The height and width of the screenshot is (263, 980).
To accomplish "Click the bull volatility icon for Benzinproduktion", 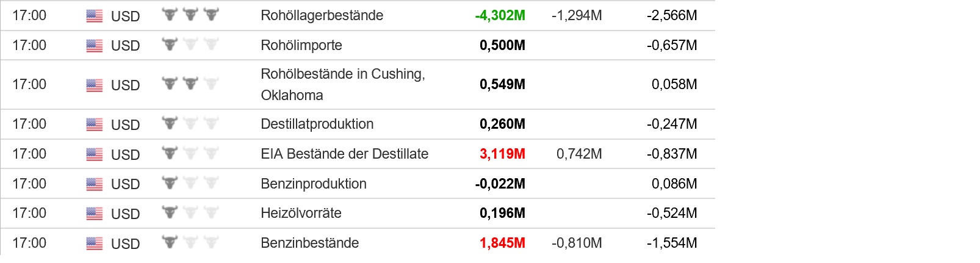I will (170, 183).
